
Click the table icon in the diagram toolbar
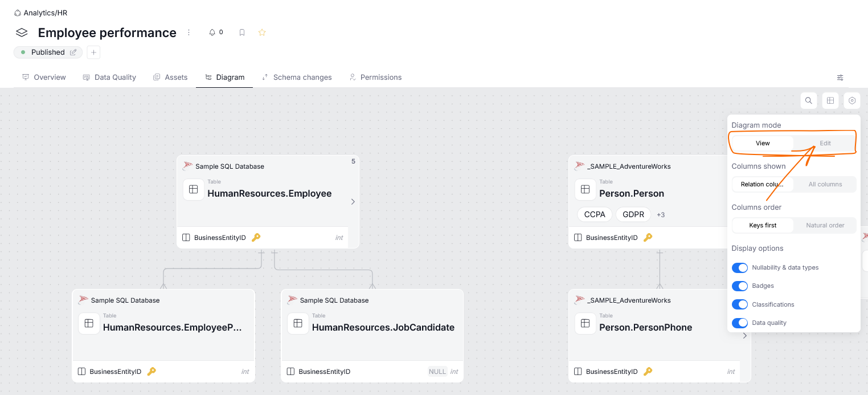830,101
